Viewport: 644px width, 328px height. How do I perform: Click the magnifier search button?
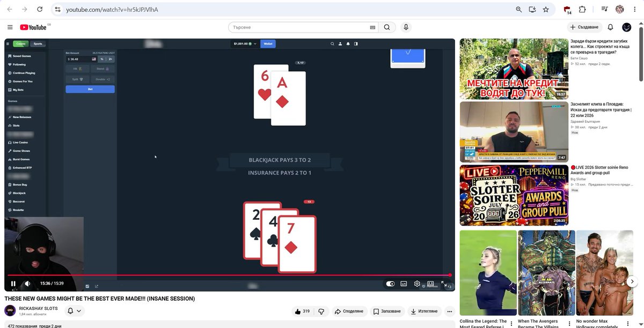[387, 27]
